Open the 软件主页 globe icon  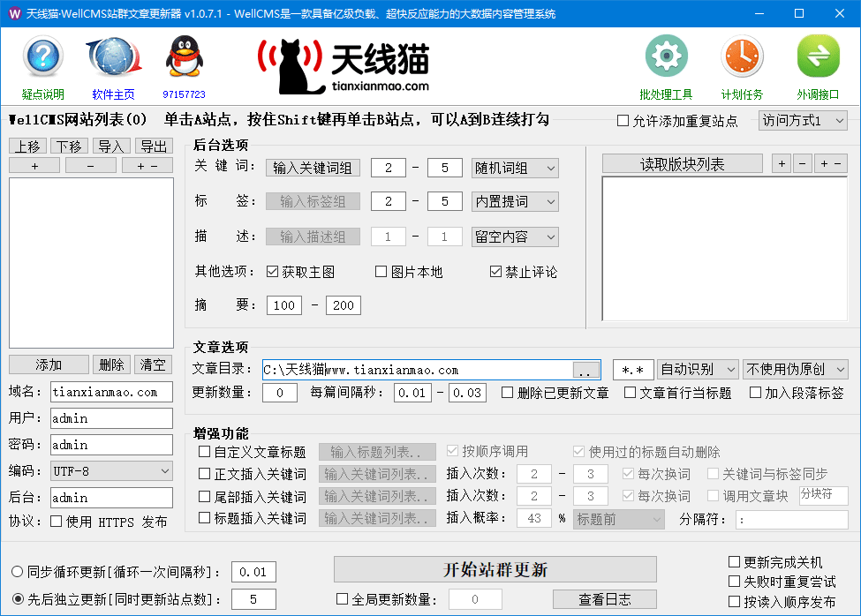pyautogui.click(x=114, y=56)
